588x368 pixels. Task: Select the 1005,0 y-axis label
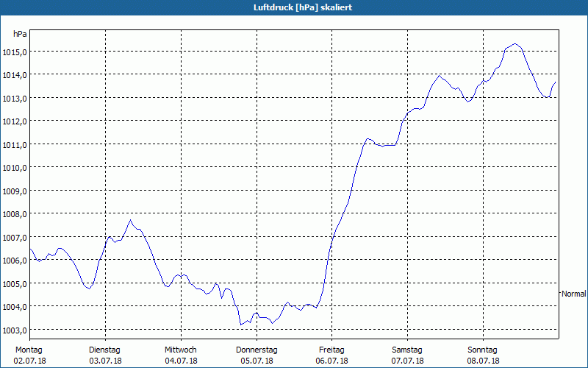(x=16, y=283)
